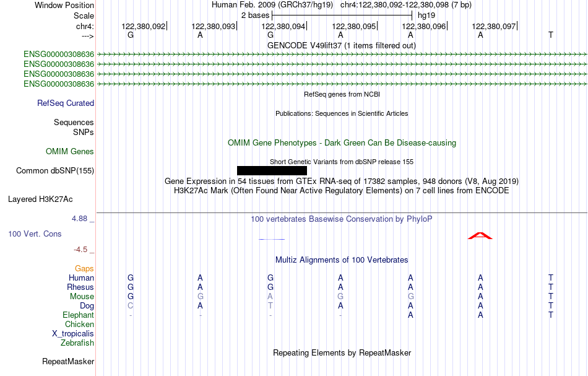Click position label 122,380,097

pyautogui.click(x=493, y=26)
